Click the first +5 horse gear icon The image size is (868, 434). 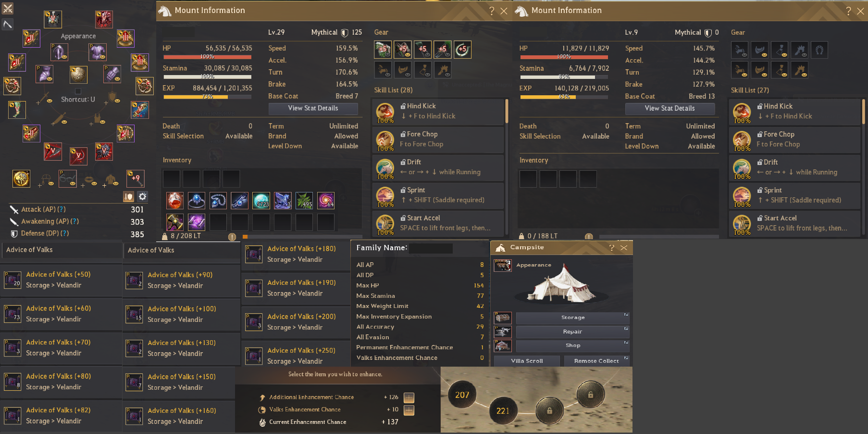coord(383,49)
